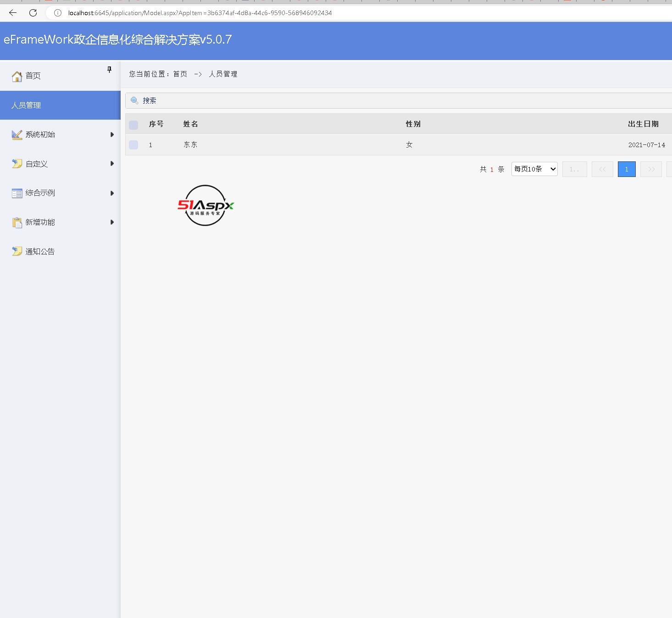Select 人员管理 in the sidebar

click(x=60, y=105)
